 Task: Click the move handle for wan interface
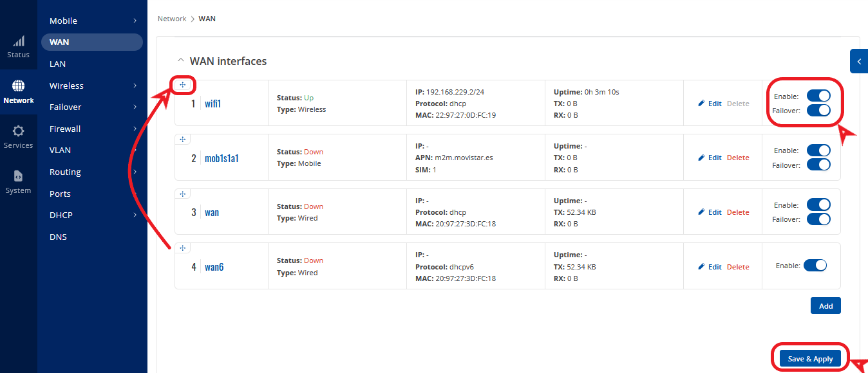coord(183,194)
